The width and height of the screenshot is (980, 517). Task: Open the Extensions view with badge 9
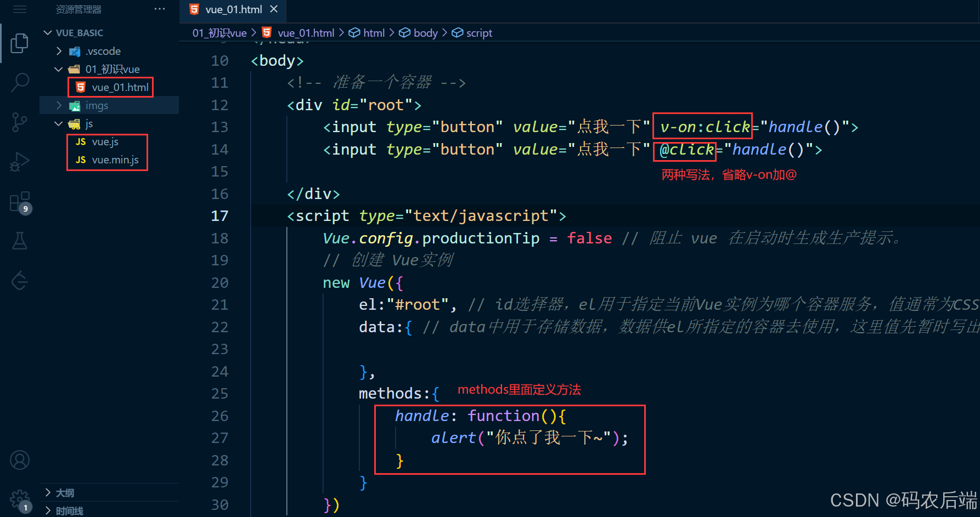(20, 202)
